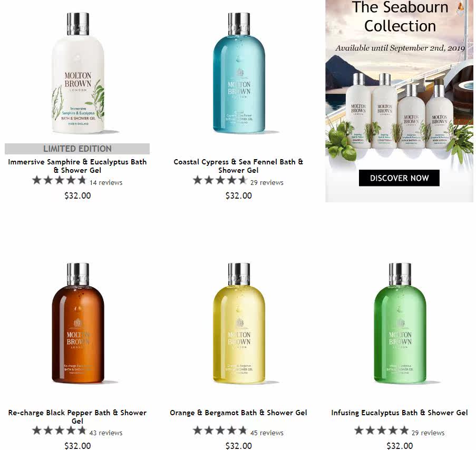Open the blue Coastal Cypress bottle image
The height and width of the screenshot is (450, 476).
[239, 73]
